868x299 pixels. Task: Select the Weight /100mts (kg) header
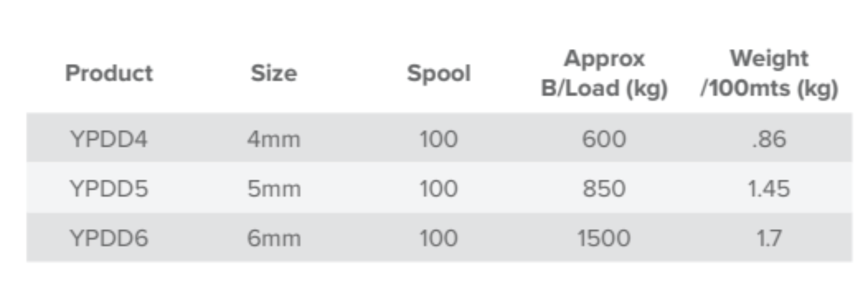point(769,74)
